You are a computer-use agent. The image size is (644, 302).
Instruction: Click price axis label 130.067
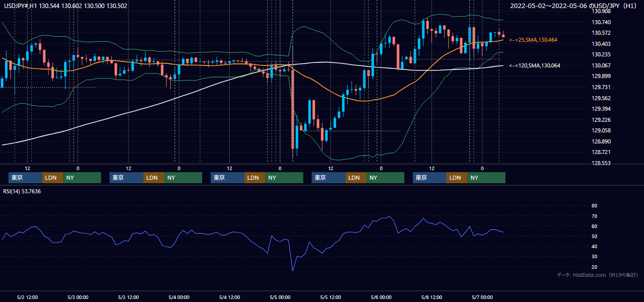coord(601,65)
